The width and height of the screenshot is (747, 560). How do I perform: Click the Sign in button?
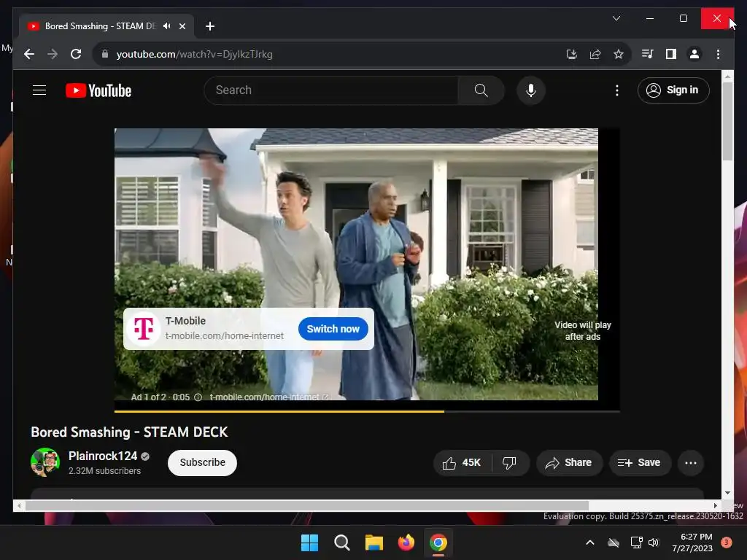[673, 90]
